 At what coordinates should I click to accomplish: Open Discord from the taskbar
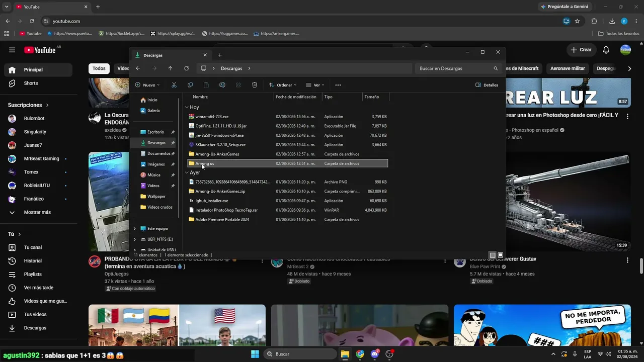click(x=375, y=354)
